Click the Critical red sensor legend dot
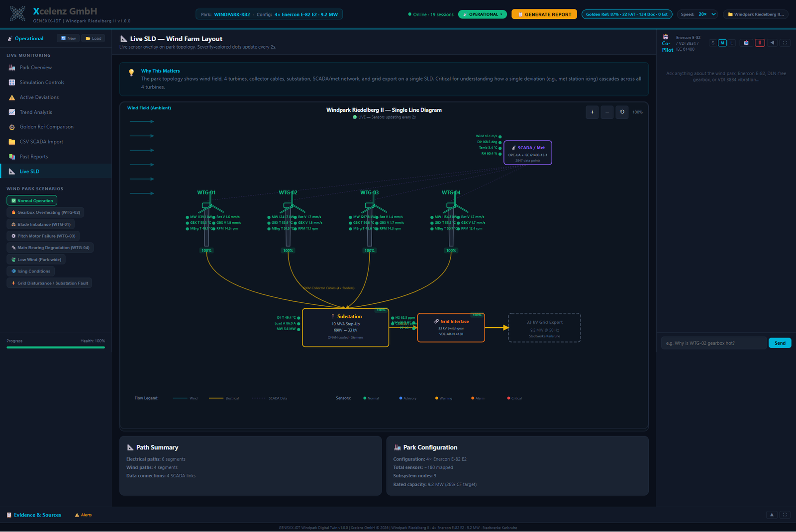The width and height of the screenshot is (796, 532). click(508, 398)
